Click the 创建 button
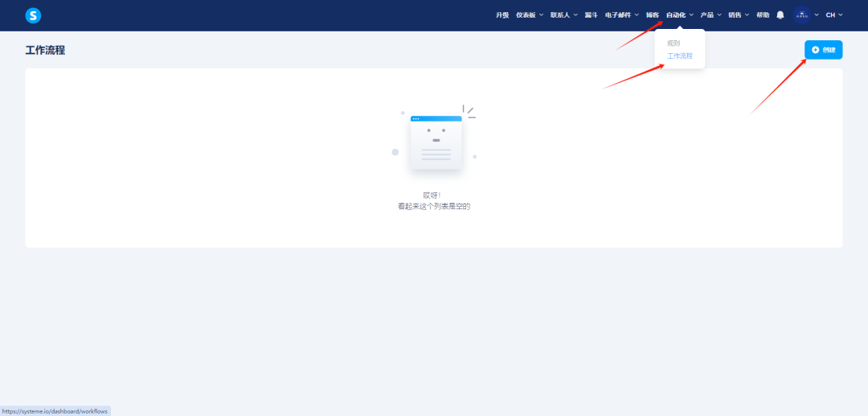Viewport: 868px width, 416px height. [x=823, y=50]
